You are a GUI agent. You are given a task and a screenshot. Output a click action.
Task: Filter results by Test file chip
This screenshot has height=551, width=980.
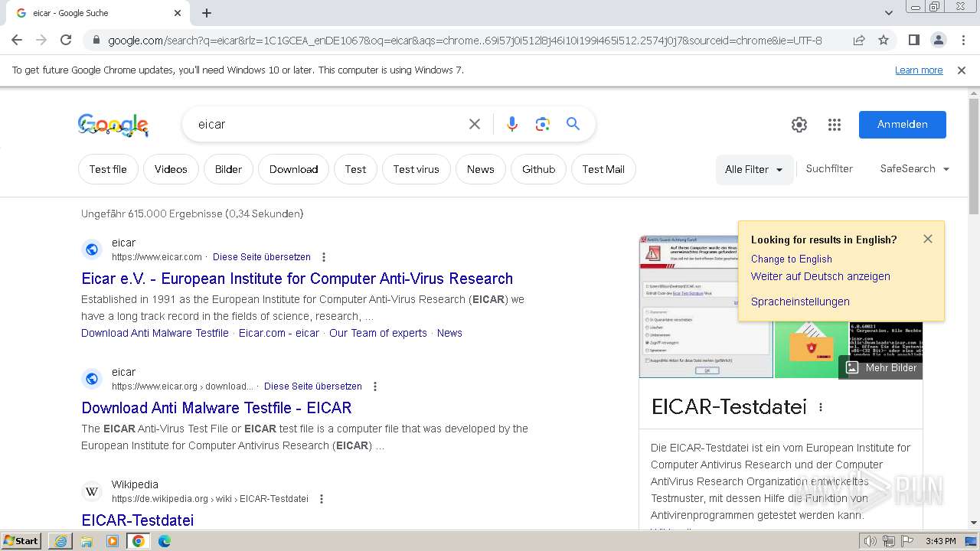[x=108, y=169]
